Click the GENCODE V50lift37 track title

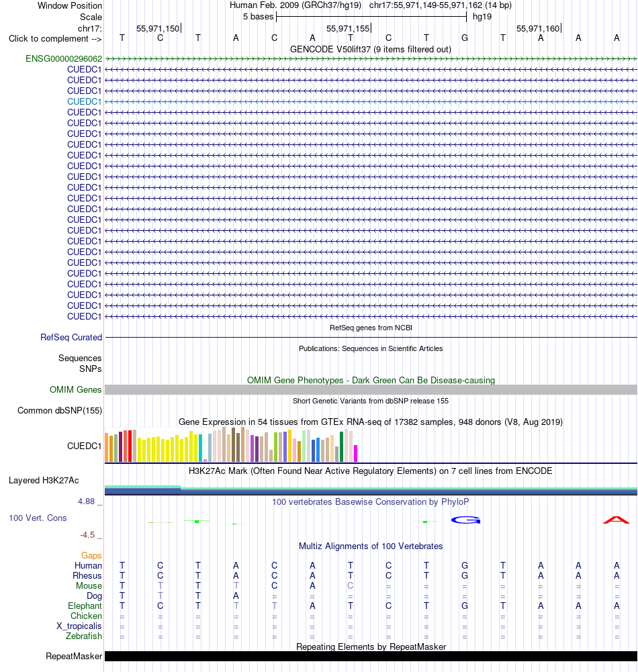pos(371,49)
